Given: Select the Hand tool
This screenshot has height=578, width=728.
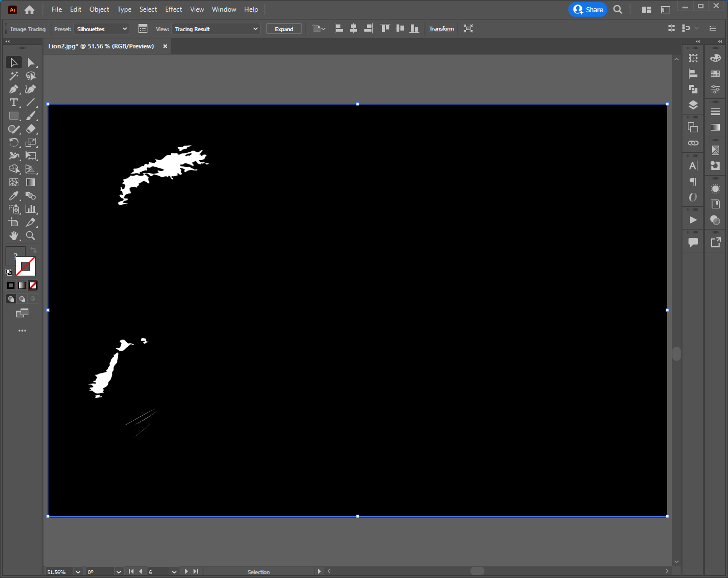Looking at the screenshot, I should click(14, 236).
